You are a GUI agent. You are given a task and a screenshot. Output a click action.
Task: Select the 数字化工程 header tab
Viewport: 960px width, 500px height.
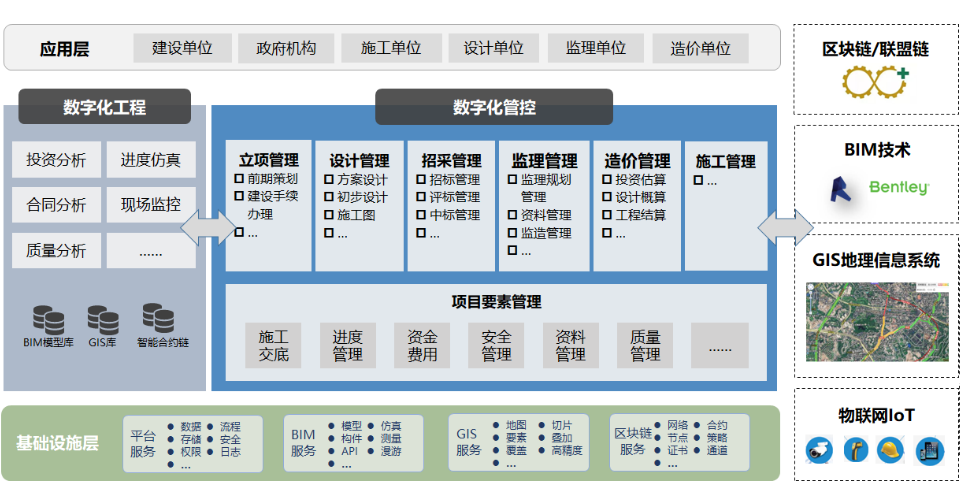tap(104, 107)
